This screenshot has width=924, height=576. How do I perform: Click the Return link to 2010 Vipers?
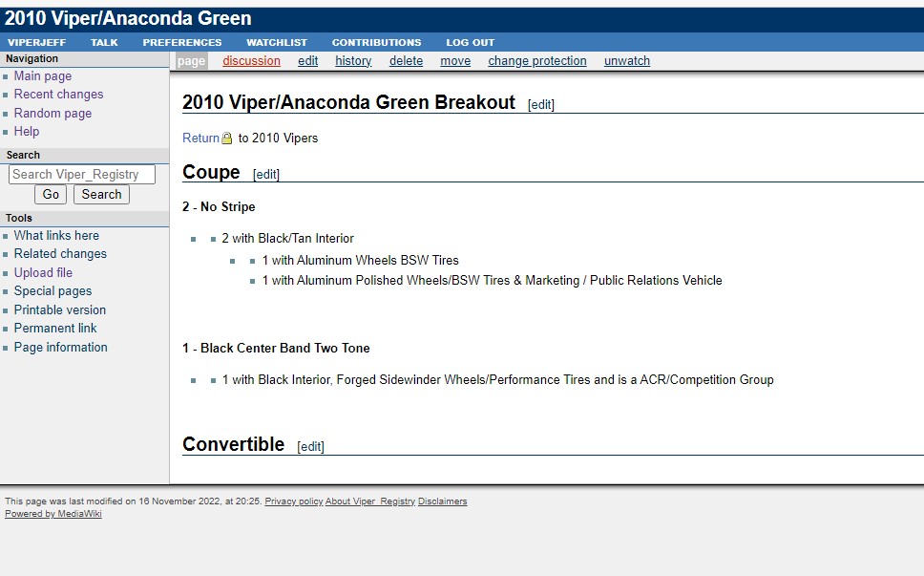click(201, 138)
